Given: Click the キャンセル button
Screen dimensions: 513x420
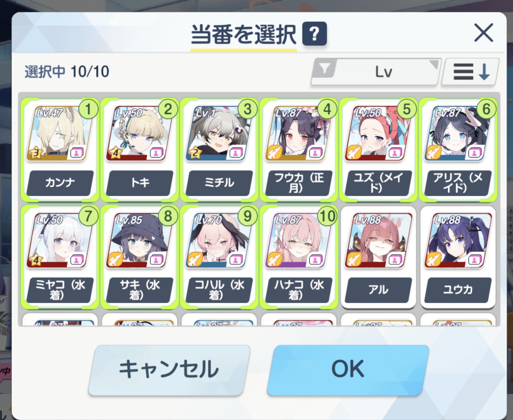Looking at the screenshot, I should click(169, 370).
